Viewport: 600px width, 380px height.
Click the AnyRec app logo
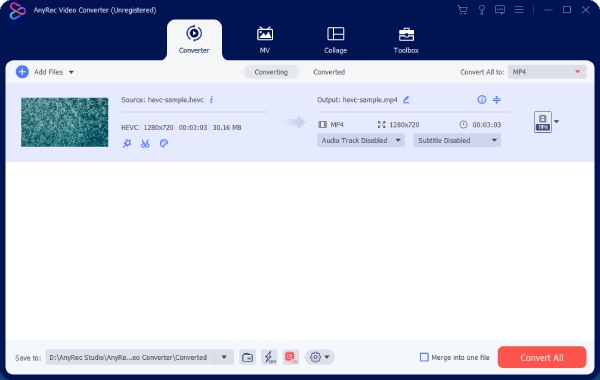point(17,10)
